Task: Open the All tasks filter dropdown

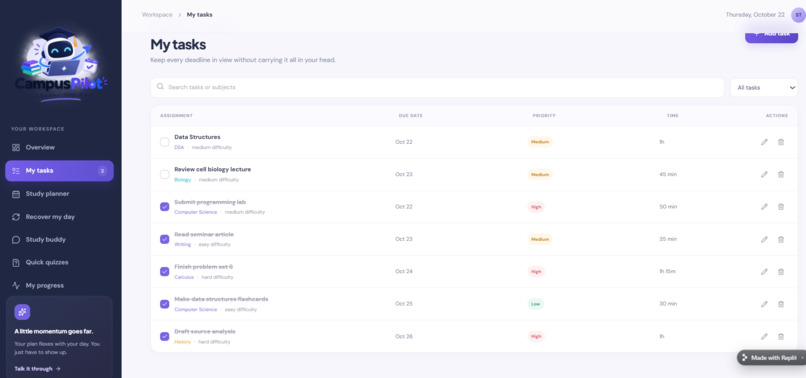Action: click(764, 88)
